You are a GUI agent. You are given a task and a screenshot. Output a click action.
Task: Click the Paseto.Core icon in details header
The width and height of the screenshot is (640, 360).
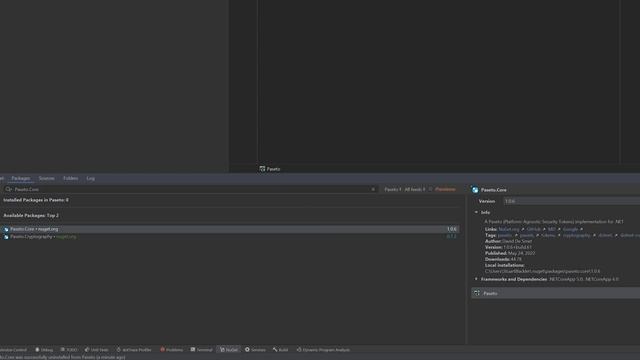(x=475, y=190)
